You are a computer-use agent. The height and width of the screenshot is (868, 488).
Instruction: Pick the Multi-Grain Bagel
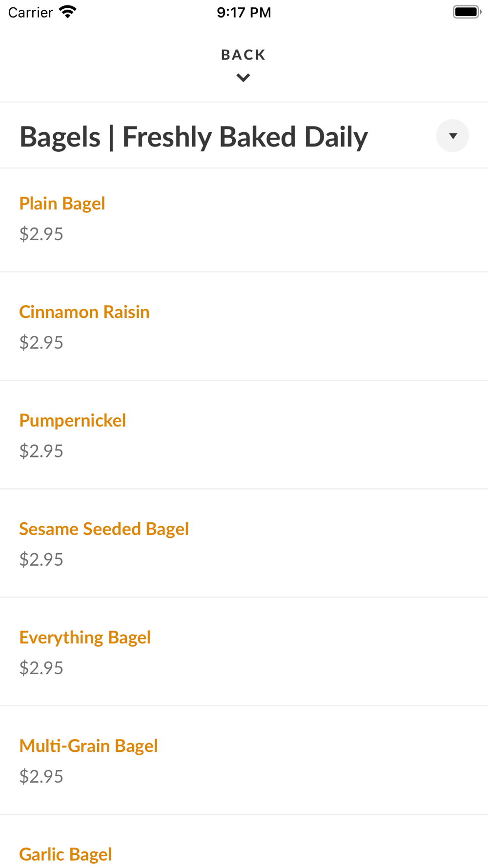[88, 745]
